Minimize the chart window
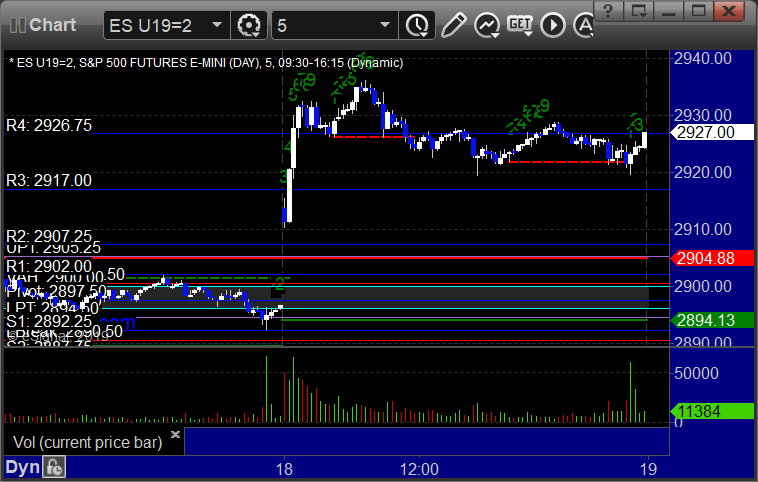This screenshot has width=758, height=482. tap(668, 10)
